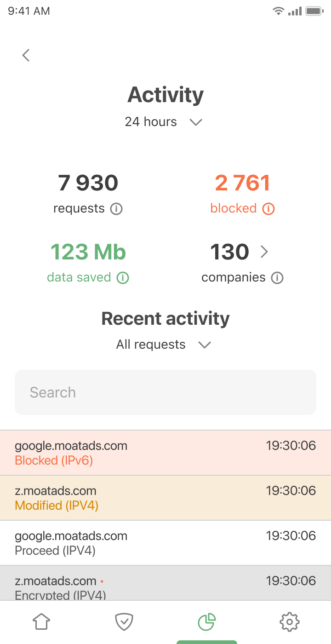Select the google.moatads.com Proceed request
Screen dimensions: 331x644
[165, 543]
